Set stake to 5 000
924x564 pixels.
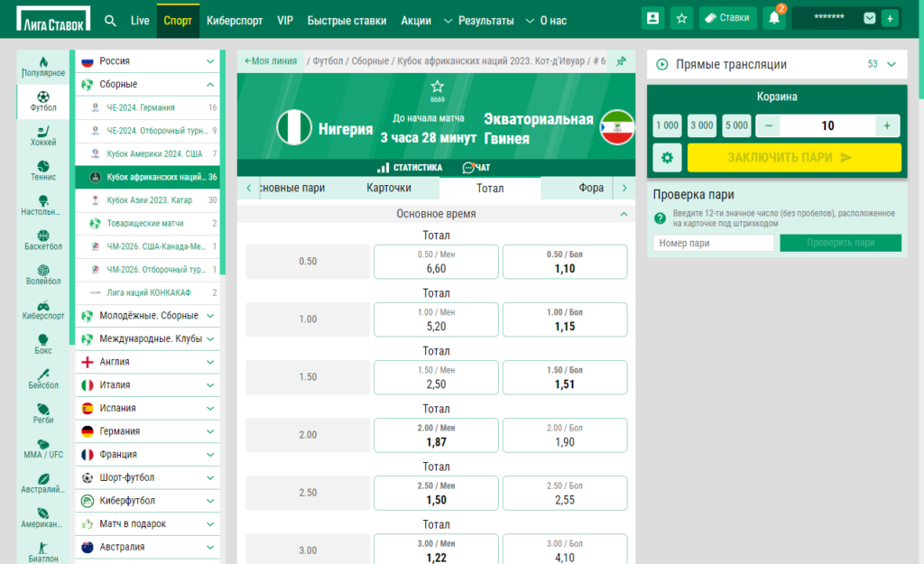coord(736,125)
